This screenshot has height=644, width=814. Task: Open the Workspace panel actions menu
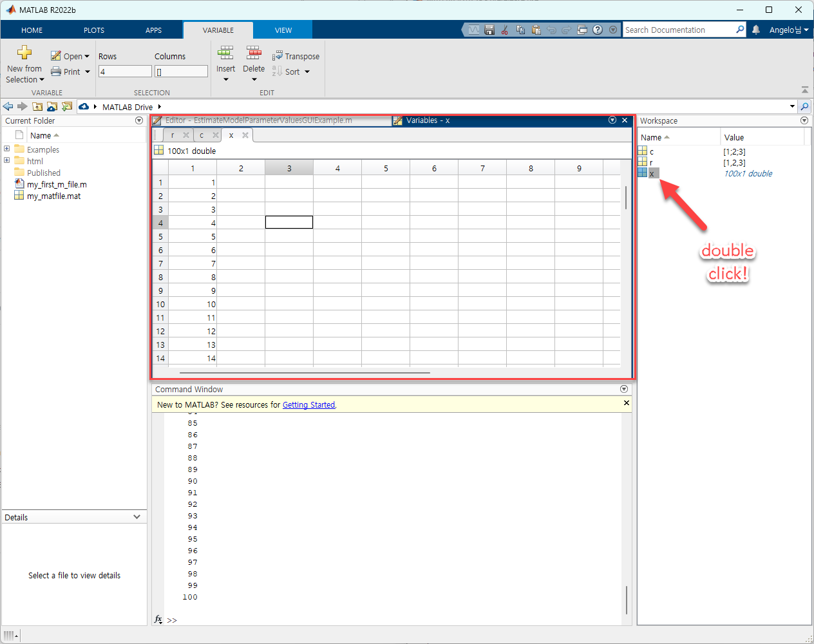tap(804, 120)
